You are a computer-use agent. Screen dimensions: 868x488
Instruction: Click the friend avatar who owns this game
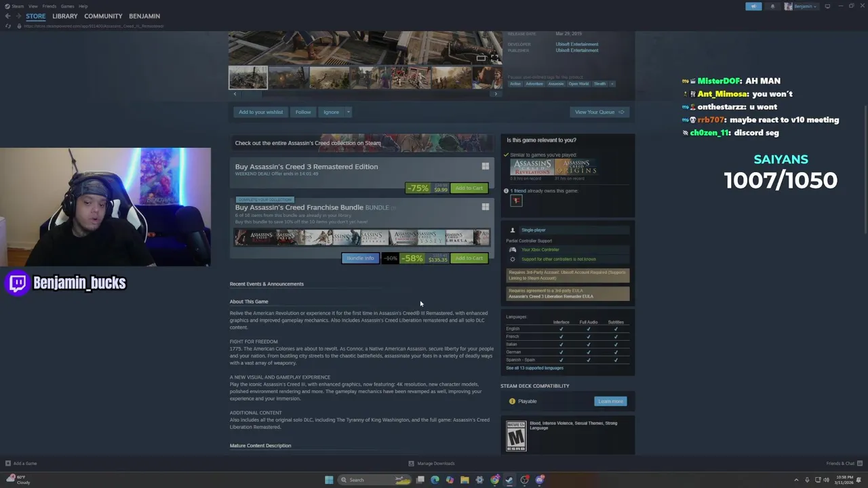point(516,201)
